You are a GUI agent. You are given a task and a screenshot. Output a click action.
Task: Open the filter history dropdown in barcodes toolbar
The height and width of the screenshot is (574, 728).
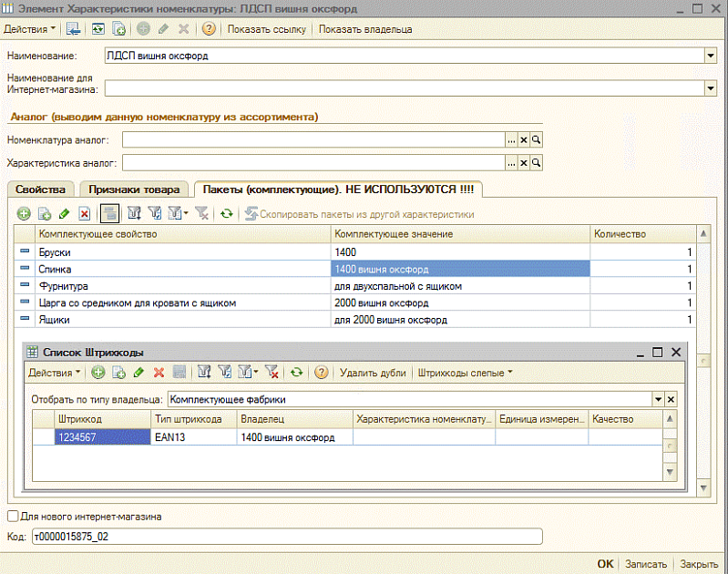(x=249, y=372)
